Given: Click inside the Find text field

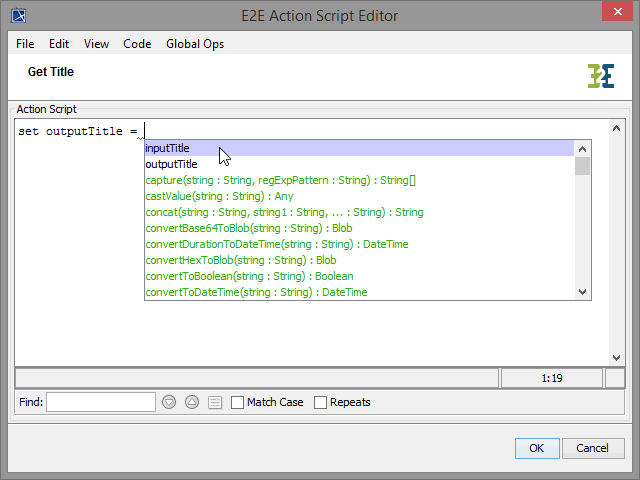Looking at the screenshot, I should [x=100, y=402].
